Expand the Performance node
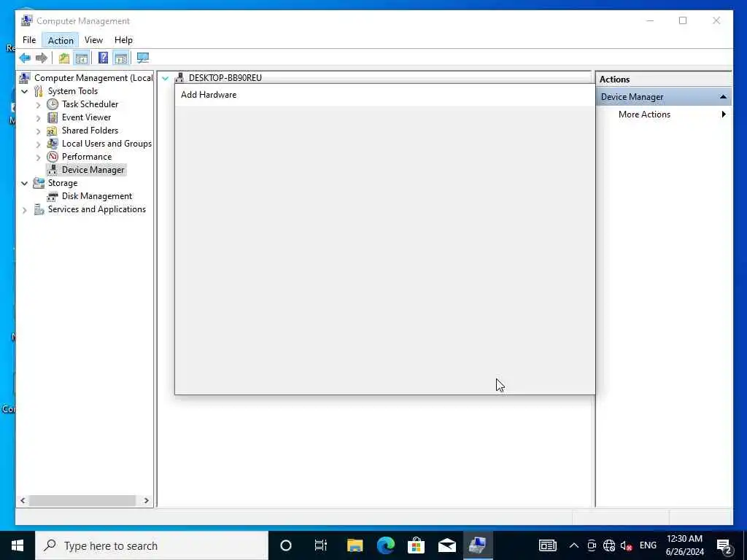Image resolution: width=747 pixels, height=560 pixels. coord(39,157)
